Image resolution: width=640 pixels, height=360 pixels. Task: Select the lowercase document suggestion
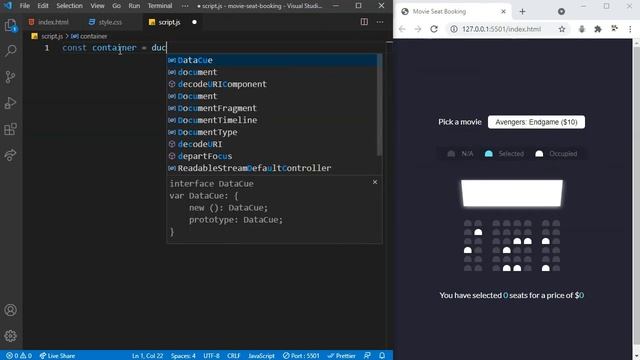272,72
